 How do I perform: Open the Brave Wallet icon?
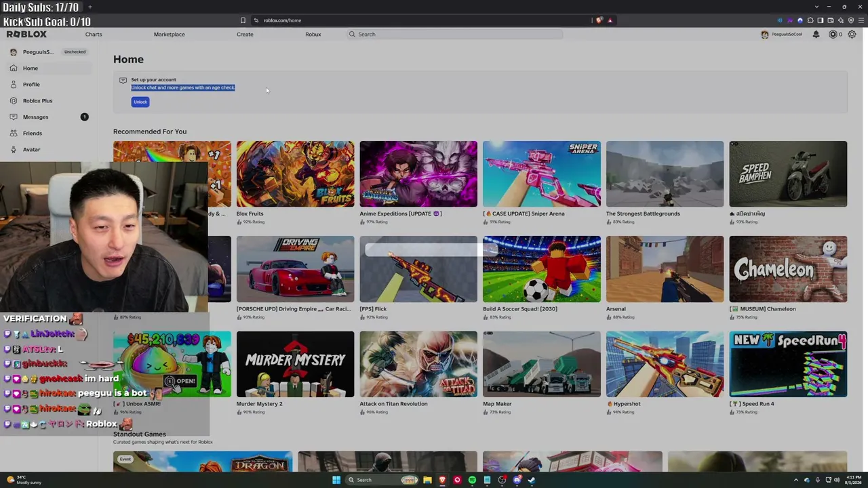click(x=831, y=20)
